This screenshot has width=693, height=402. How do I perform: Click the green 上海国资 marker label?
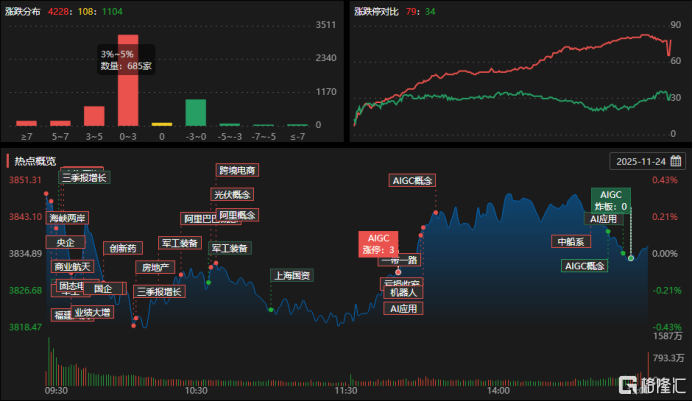[x=292, y=275]
